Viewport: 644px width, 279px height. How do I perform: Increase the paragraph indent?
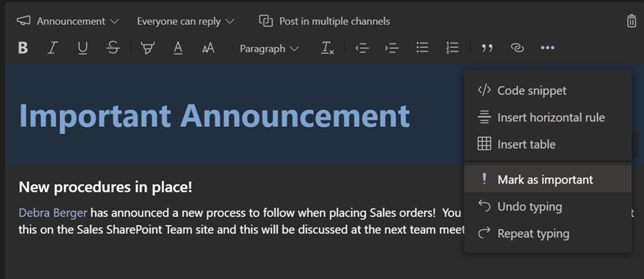[x=392, y=48]
